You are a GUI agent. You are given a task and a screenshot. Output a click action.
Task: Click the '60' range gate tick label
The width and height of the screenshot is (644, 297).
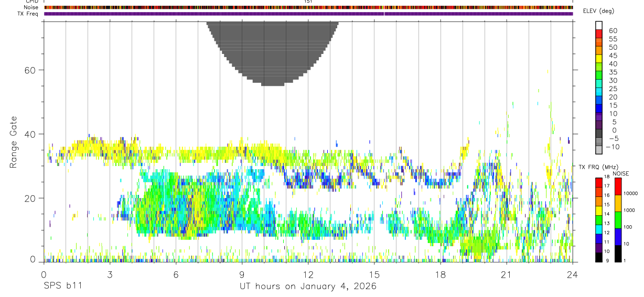pyautogui.click(x=30, y=70)
